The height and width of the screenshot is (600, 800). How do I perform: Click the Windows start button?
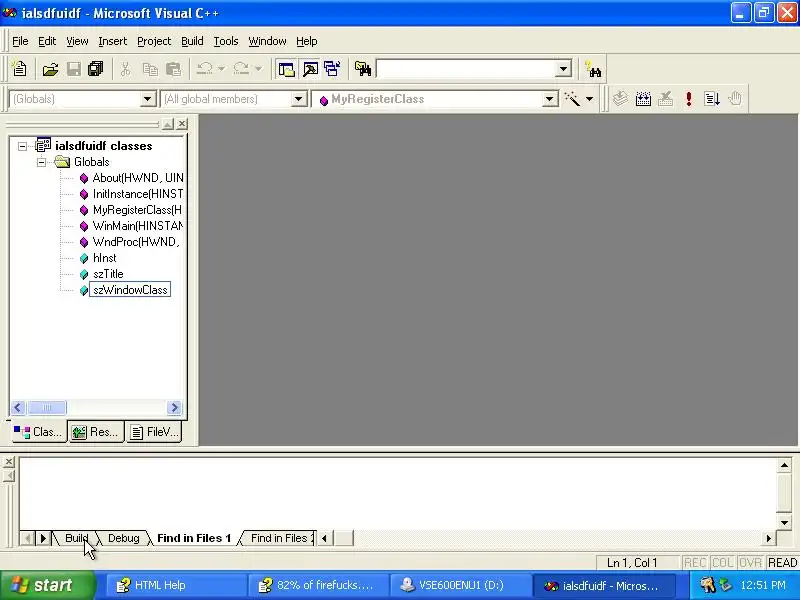pyautogui.click(x=47, y=585)
